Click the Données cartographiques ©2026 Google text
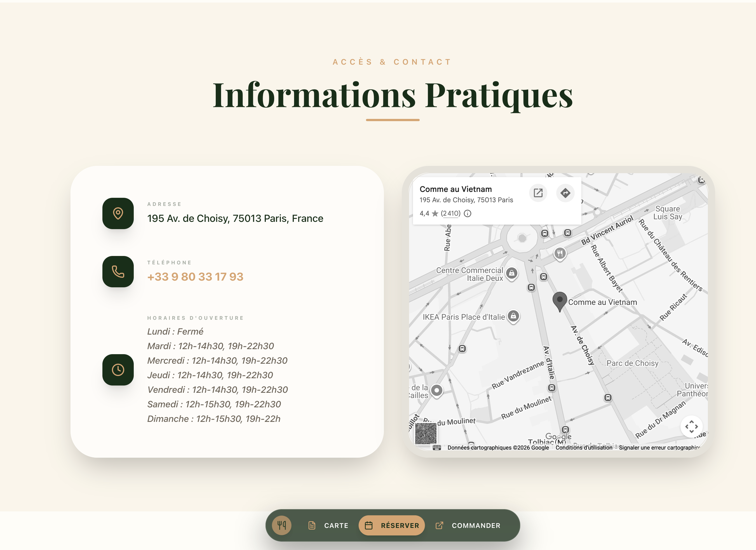756x550 pixels. coord(498,447)
